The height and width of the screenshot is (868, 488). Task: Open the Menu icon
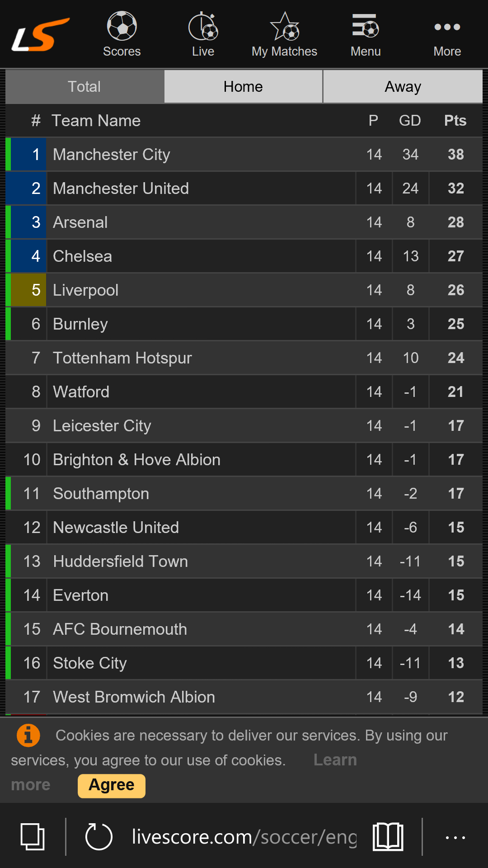coord(366,27)
